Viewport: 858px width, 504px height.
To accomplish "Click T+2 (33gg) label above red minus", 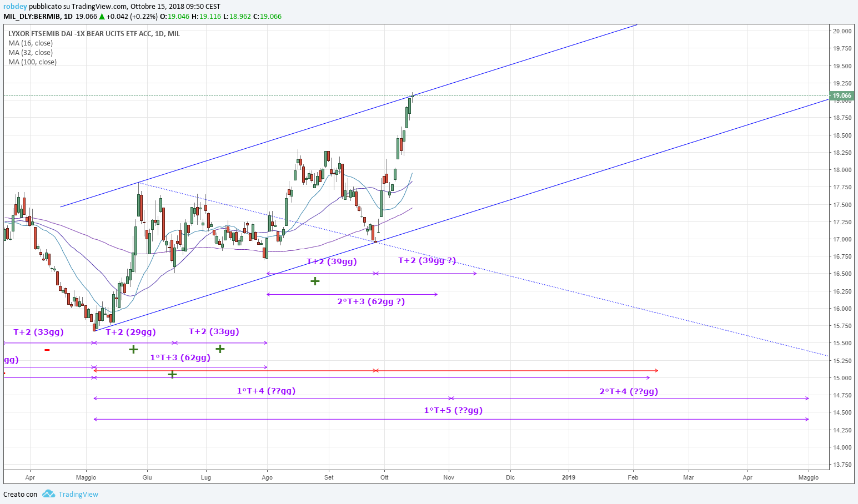I will [38, 332].
